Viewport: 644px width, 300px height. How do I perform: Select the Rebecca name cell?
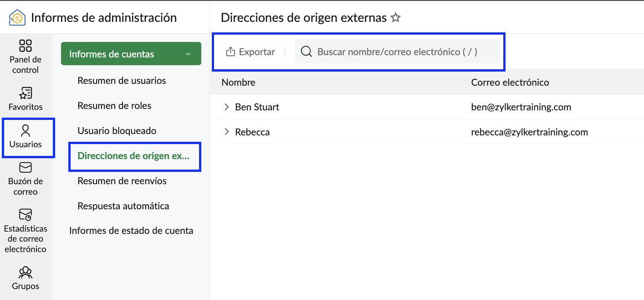pos(252,132)
